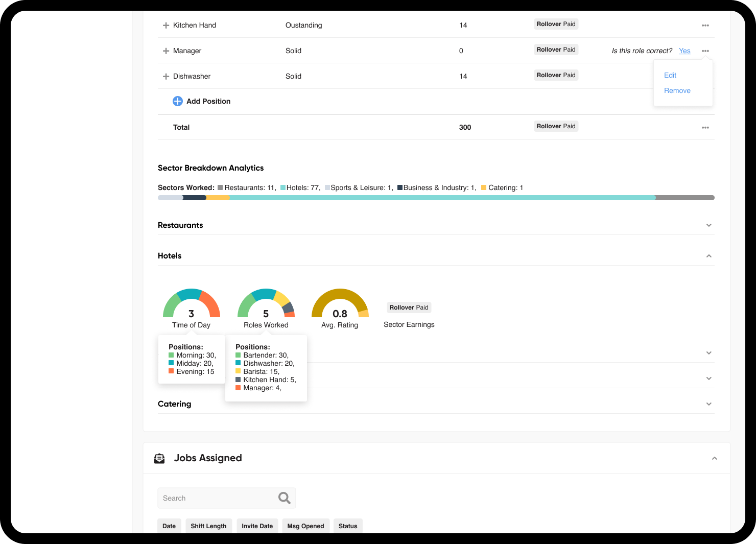
Task: Open the Kitchen Hand row three-dot menu
Action: [705, 26]
